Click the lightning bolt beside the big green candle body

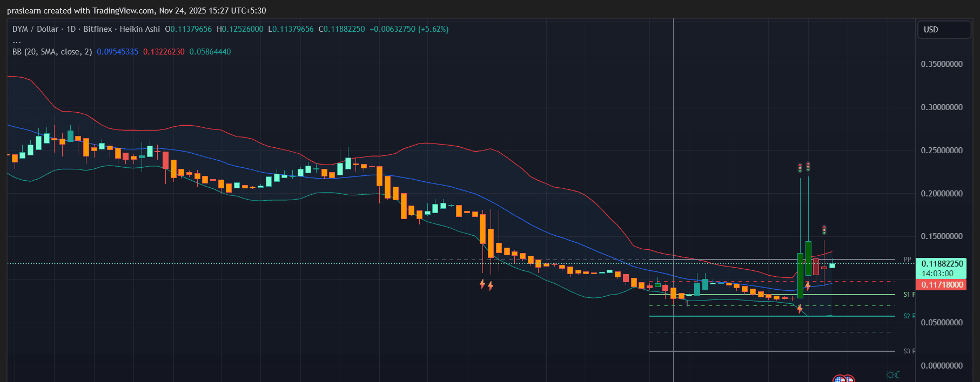[x=808, y=285]
